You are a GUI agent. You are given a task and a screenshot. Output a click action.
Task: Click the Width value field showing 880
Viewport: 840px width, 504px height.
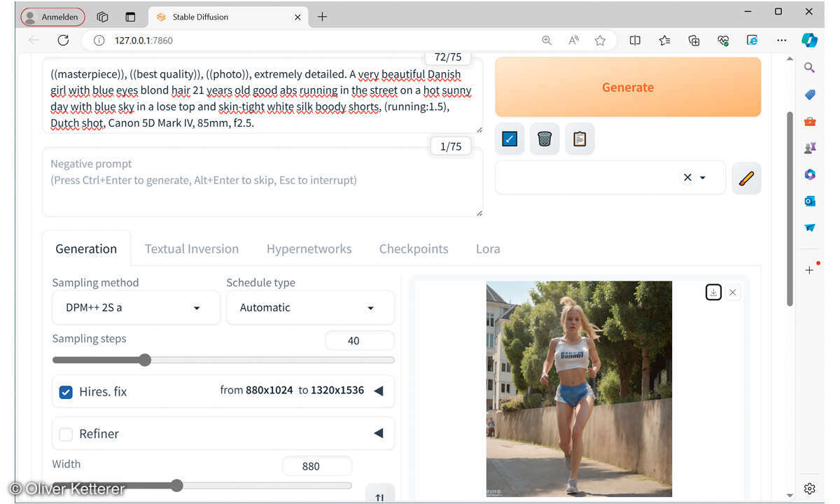pos(317,466)
